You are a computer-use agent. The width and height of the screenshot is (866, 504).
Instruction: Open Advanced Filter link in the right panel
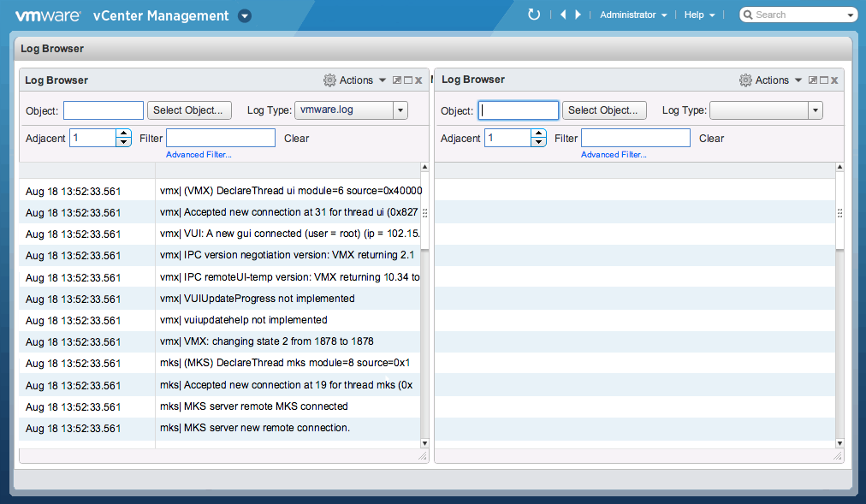point(614,155)
